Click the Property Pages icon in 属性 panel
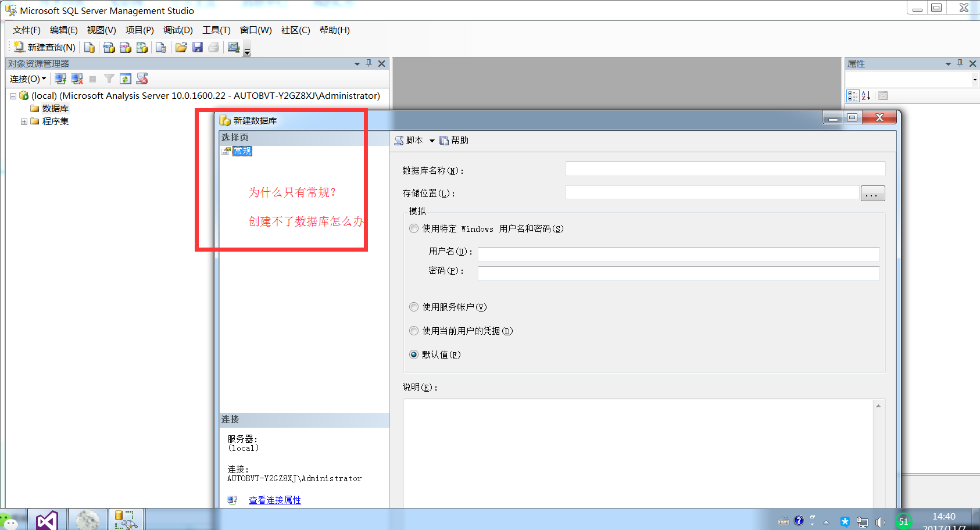 click(x=884, y=96)
